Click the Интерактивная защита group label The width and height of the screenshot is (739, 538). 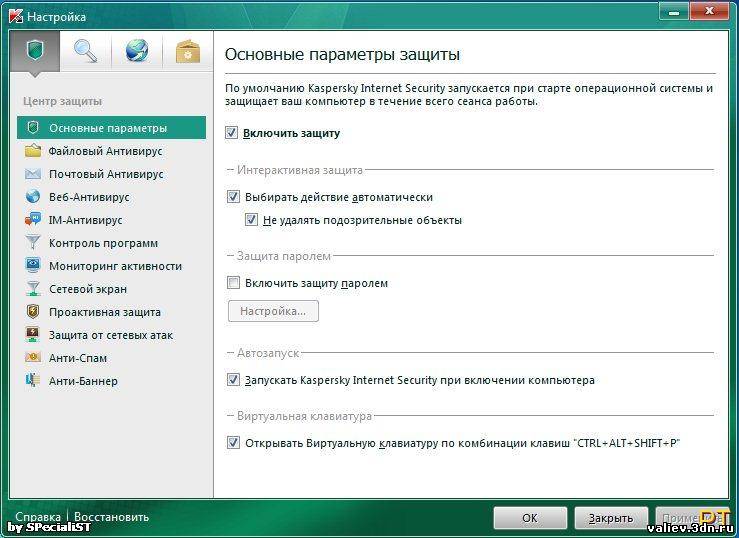coord(300,170)
